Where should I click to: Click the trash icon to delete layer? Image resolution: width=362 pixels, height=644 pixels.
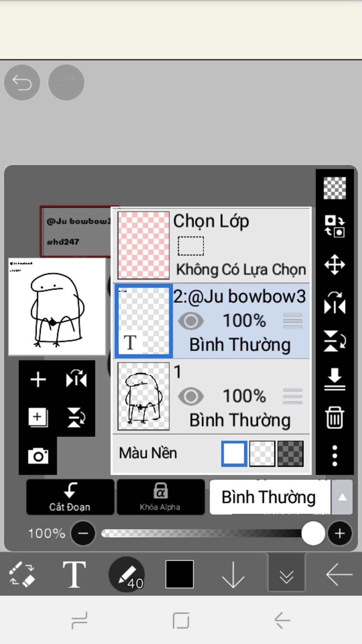pos(334,418)
